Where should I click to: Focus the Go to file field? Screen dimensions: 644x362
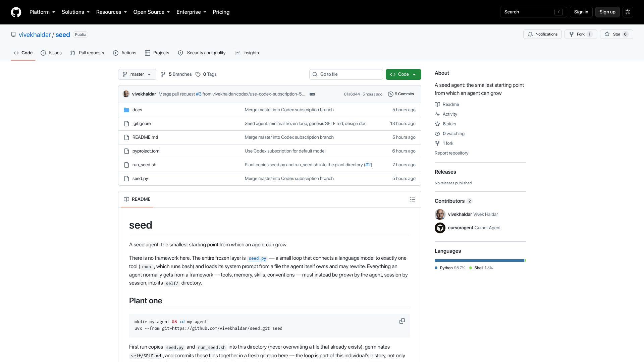346,74
